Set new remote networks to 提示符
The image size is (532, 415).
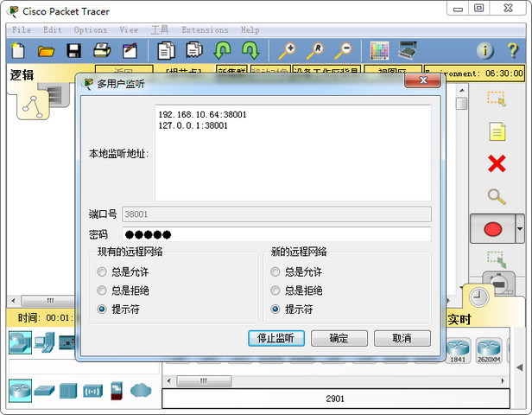pos(292,309)
